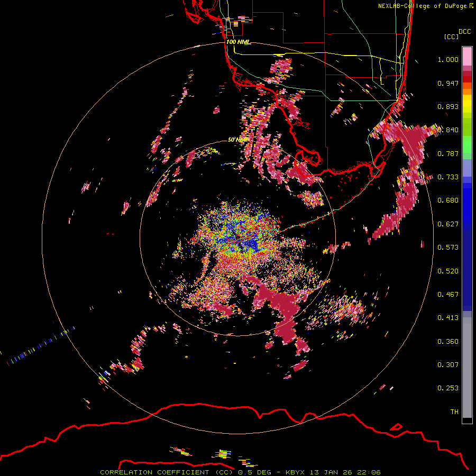
Task: Click the 0.733 scale value
Action: 448,177
